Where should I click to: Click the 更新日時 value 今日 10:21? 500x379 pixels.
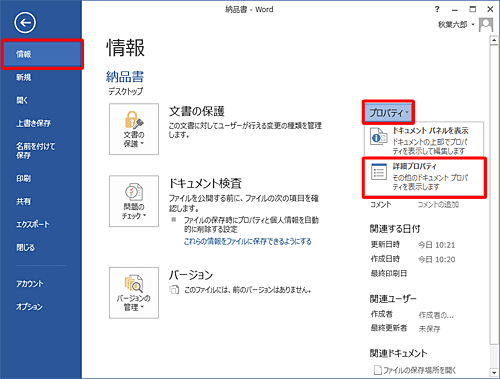point(437,245)
